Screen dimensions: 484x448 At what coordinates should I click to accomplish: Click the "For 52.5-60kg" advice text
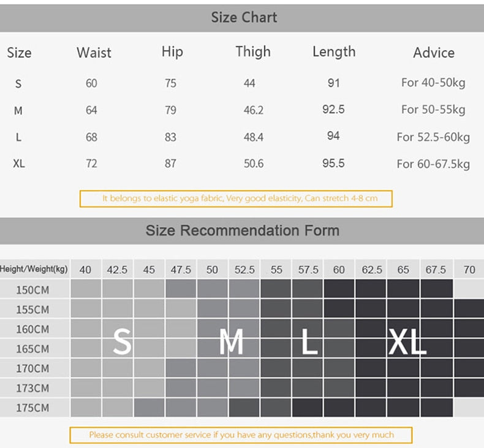[433, 137]
